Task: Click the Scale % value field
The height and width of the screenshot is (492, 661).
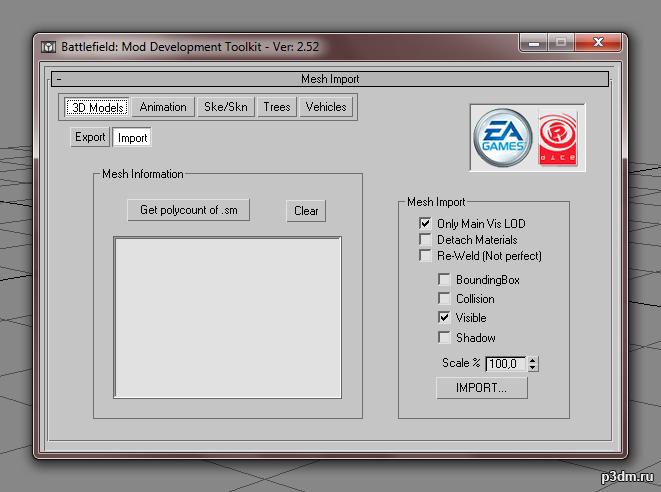Action: (506, 363)
